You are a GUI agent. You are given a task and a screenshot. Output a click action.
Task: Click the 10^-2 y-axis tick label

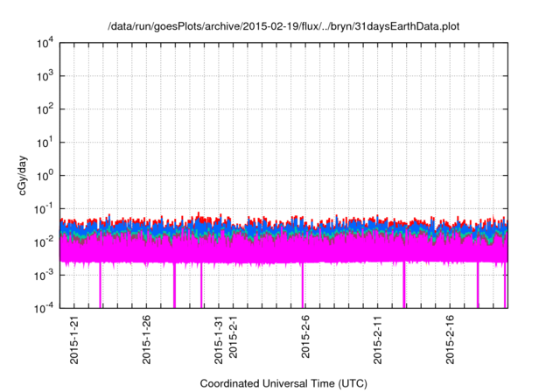(x=44, y=242)
